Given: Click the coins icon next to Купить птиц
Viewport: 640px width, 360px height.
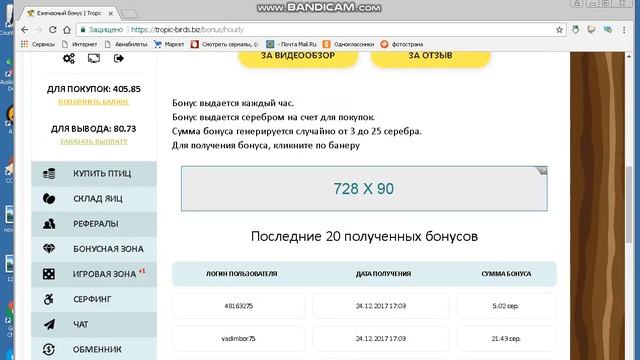Looking at the screenshot, I should click(49, 173).
